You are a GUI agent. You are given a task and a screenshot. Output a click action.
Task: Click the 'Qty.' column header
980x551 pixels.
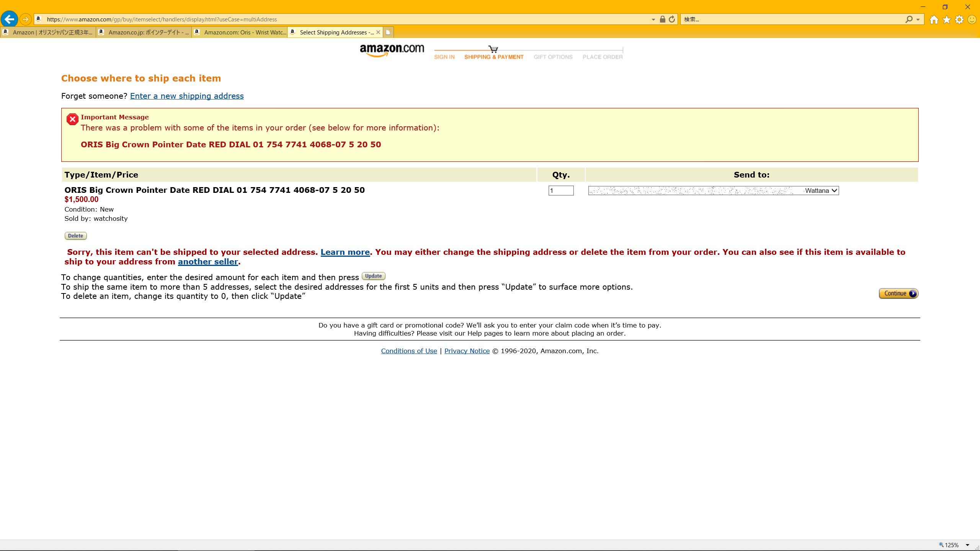561,175
